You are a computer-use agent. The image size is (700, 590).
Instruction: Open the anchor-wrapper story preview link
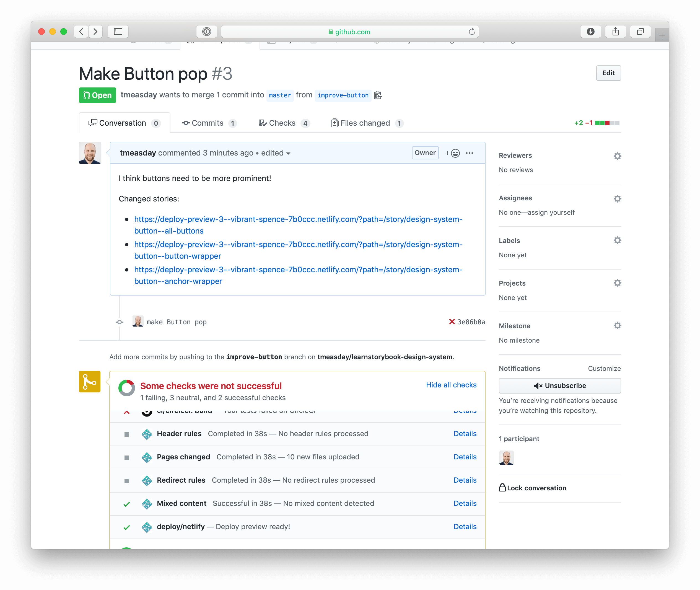pos(298,275)
